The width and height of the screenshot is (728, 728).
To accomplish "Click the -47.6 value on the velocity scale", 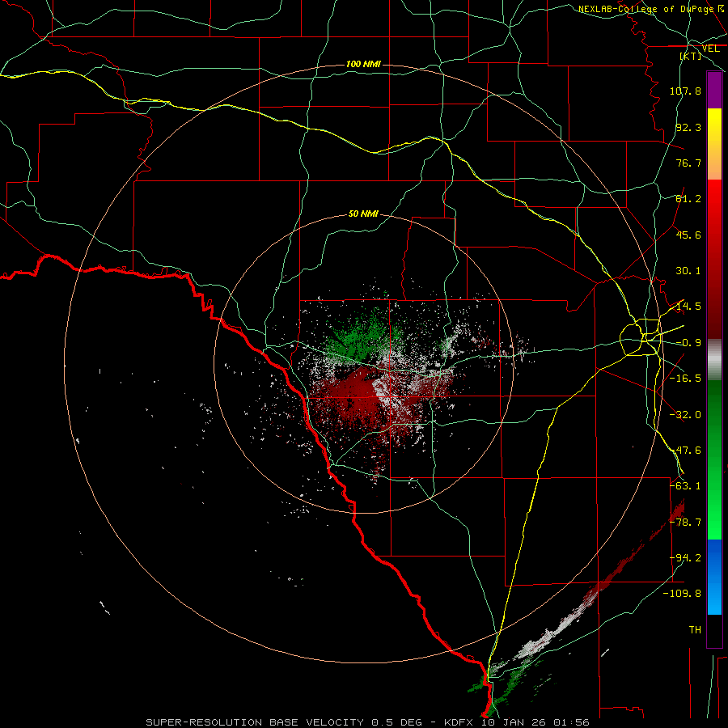I will [685, 451].
